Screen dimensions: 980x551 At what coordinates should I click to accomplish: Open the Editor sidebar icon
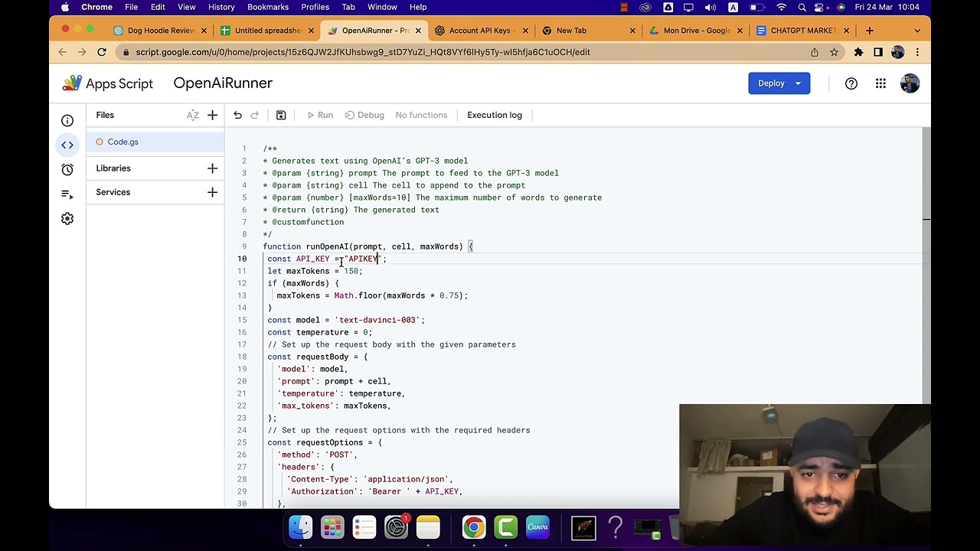pyautogui.click(x=67, y=145)
